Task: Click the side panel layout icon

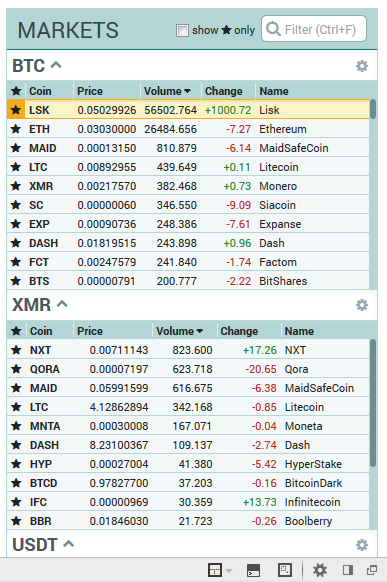Action: tap(348, 570)
